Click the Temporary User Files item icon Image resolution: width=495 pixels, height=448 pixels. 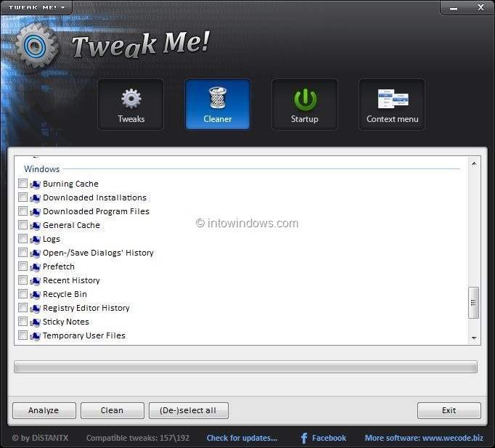click(x=36, y=336)
